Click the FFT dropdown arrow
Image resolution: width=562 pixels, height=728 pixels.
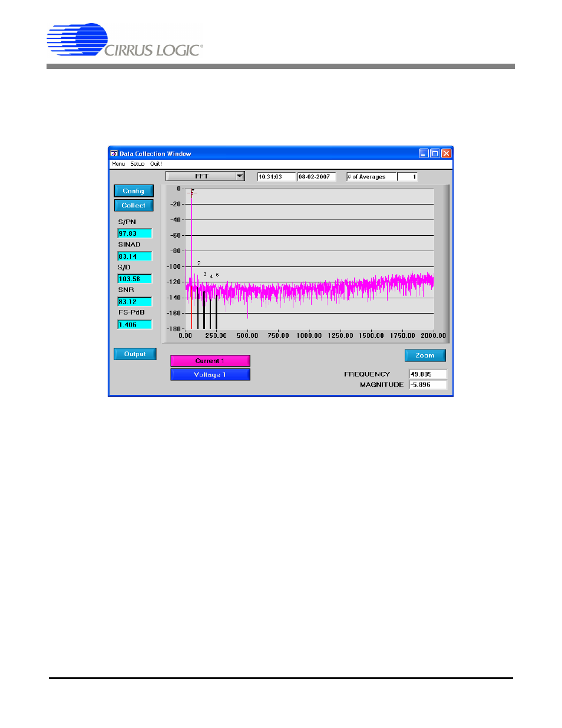point(240,176)
